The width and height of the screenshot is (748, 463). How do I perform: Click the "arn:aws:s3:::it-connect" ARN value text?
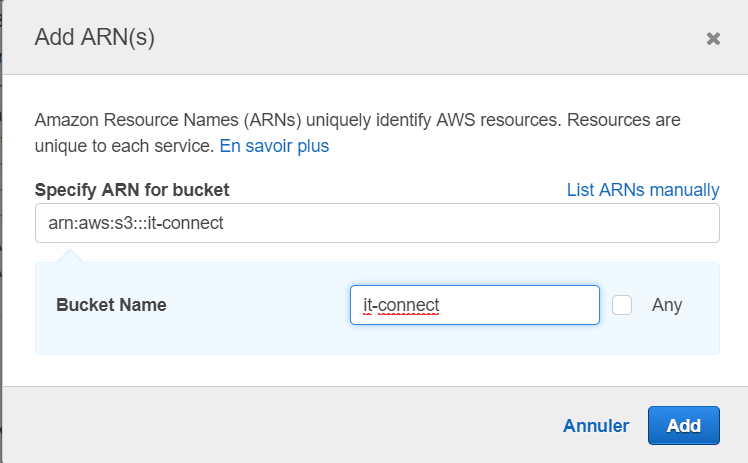136,223
